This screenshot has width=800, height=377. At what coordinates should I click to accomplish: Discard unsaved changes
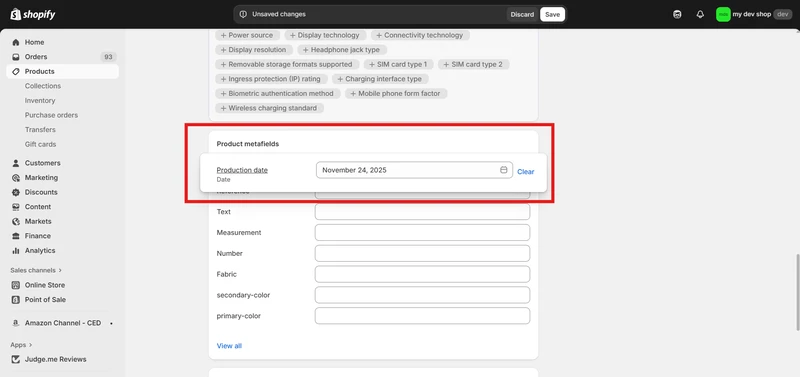click(522, 14)
